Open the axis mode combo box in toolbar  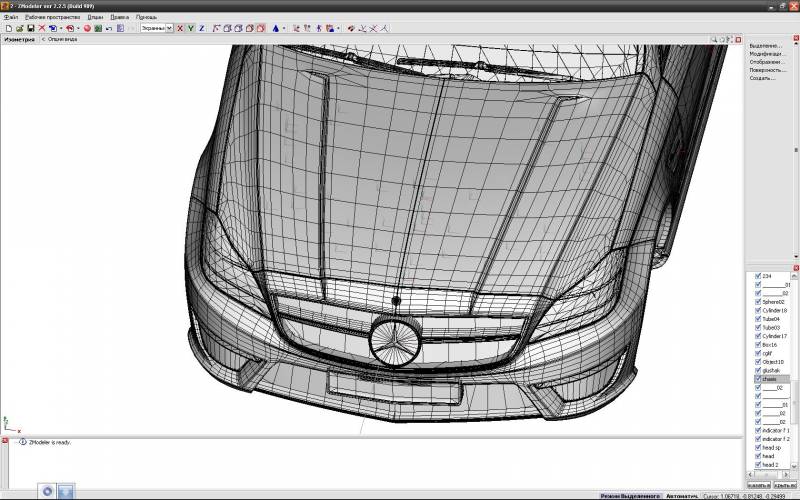(x=157, y=29)
